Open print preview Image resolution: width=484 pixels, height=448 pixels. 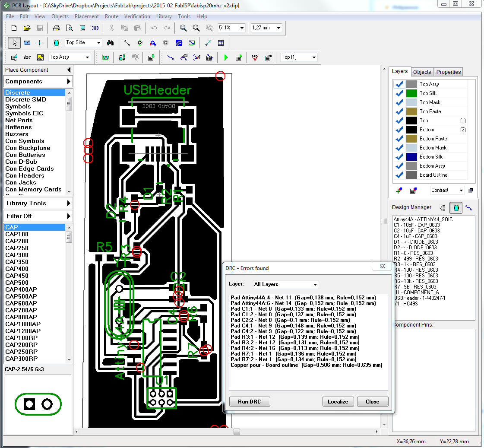pos(70,28)
